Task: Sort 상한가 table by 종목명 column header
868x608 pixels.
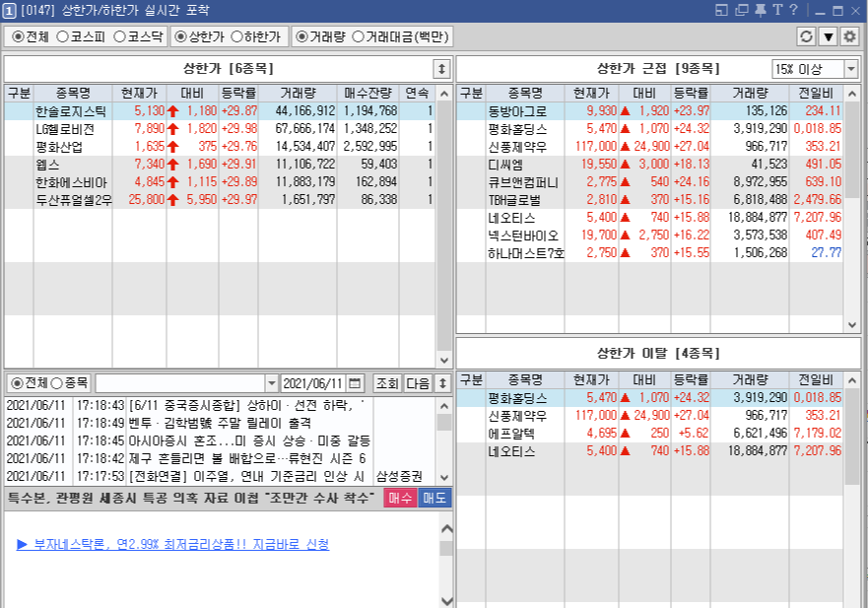Action: coord(73,93)
